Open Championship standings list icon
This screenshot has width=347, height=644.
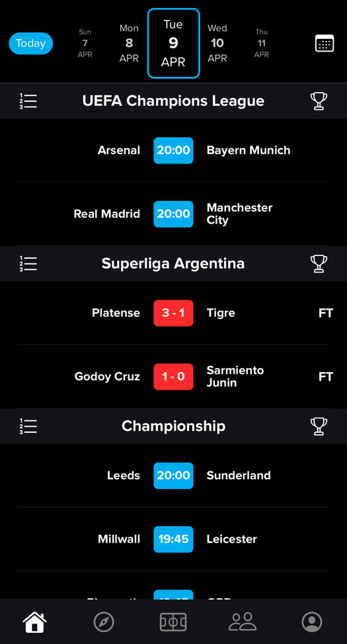(28, 426)
